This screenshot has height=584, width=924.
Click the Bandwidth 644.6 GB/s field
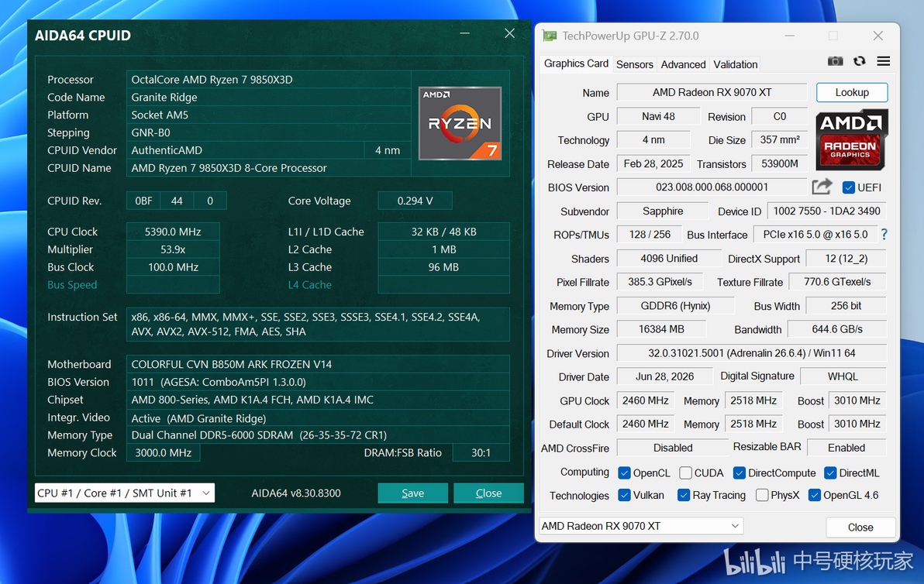[x=836, y=329]
